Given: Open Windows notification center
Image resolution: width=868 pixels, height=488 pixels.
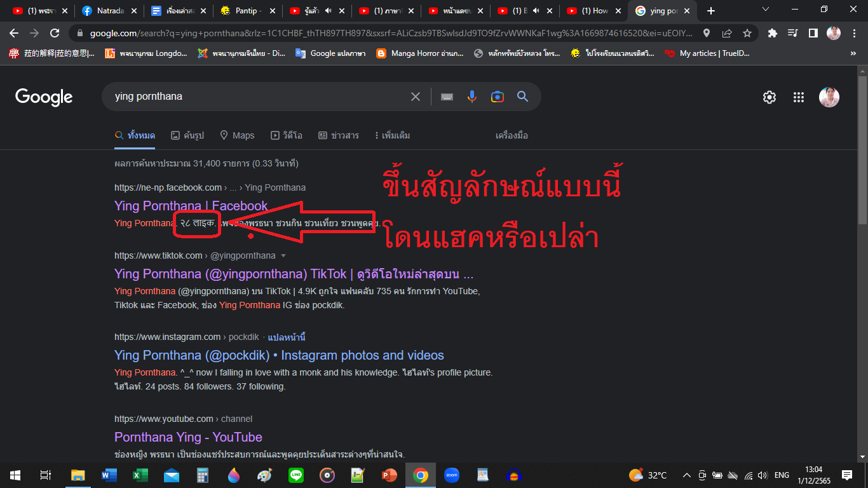Looking at the screenshot, I should [x=847, y=475].
